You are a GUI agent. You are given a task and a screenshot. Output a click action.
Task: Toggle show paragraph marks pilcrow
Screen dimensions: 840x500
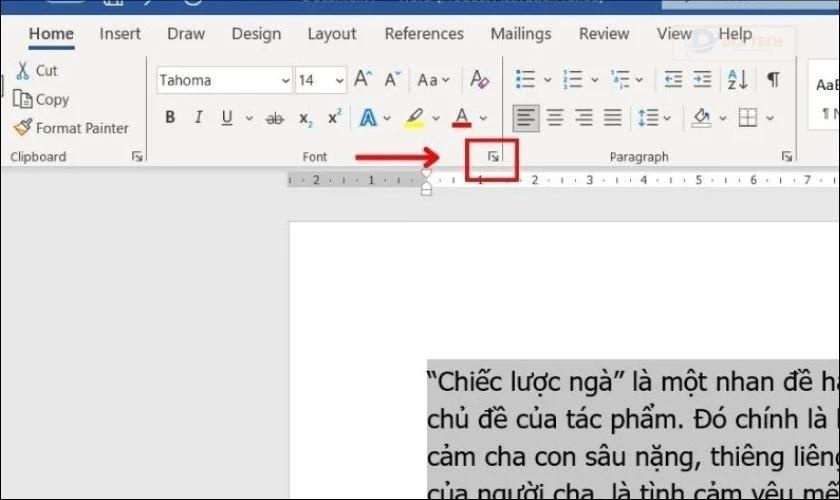coord(772,79)
